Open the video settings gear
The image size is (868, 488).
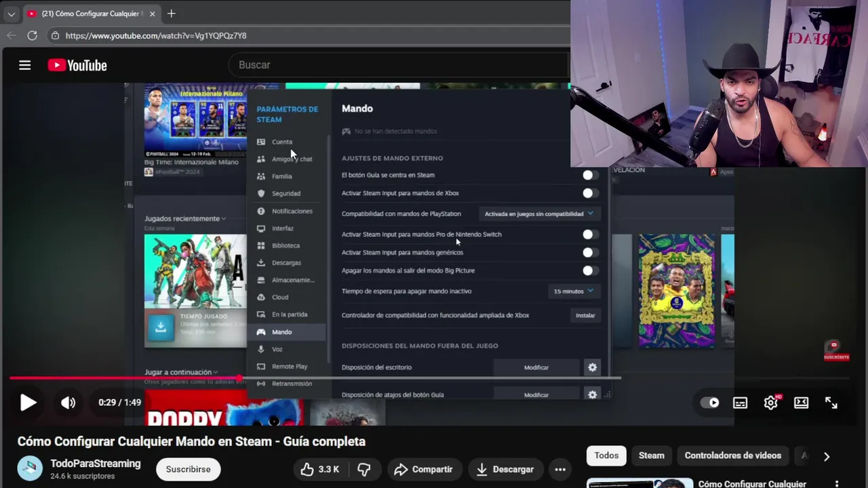771,403
